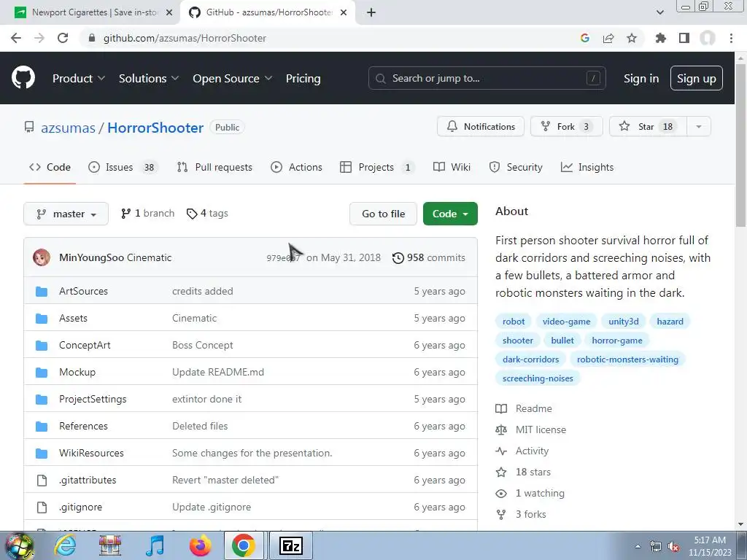This screenshot has height=560, width=747.
Task: Click the Sign in link
Action: [x=641, y=78]
